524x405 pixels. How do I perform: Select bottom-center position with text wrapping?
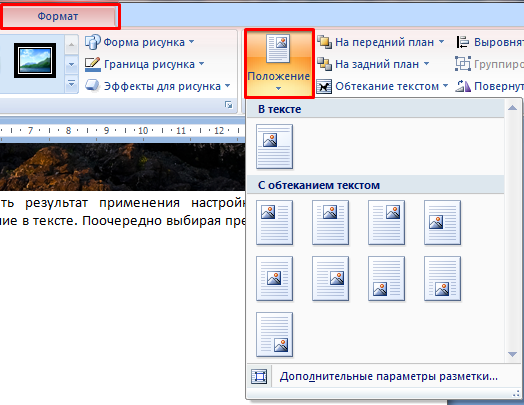[x=442, y=279]
